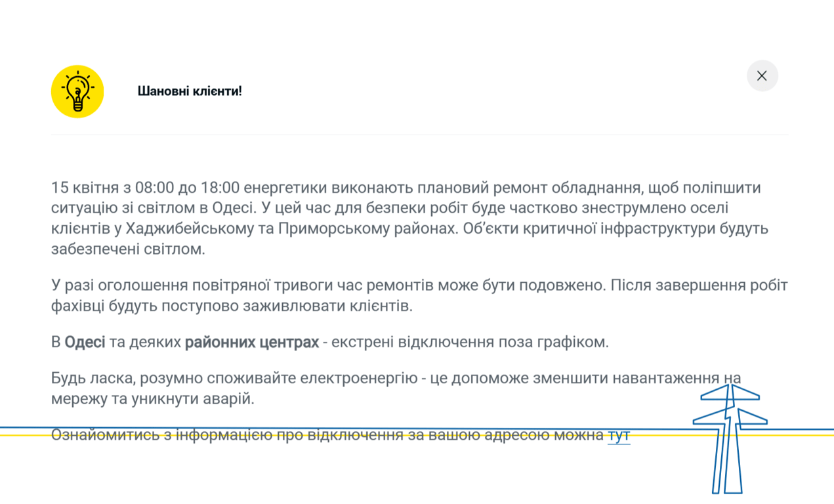Dismiss the notice with the X button
This screenshot has height=504, width=834.
[762, 75]
